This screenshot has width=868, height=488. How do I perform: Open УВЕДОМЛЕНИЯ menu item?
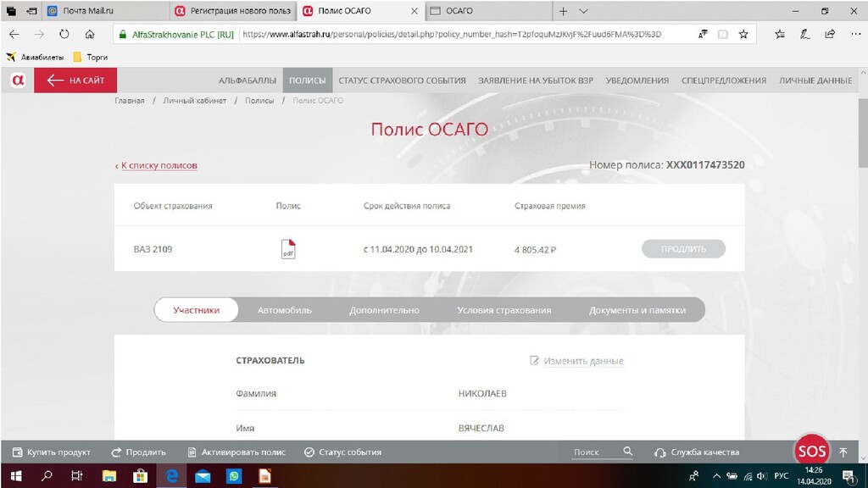637,80
